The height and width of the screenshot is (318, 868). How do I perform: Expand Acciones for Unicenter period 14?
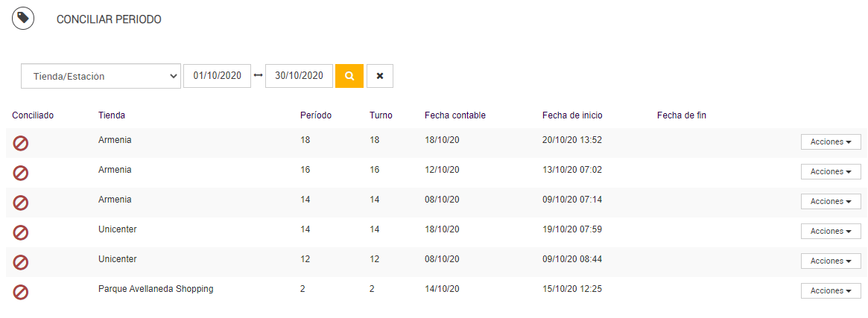point(831,231)
